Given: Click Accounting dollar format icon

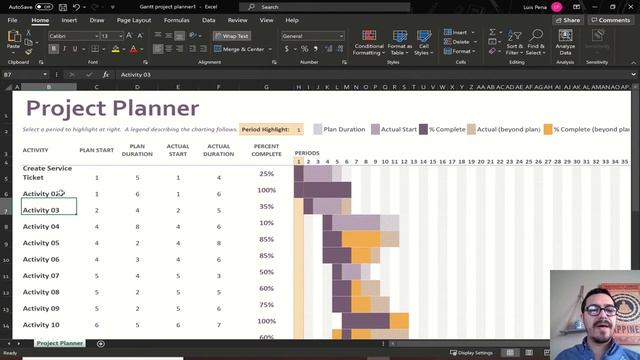Looking at the screenshot, I should (x=287, y=49).
